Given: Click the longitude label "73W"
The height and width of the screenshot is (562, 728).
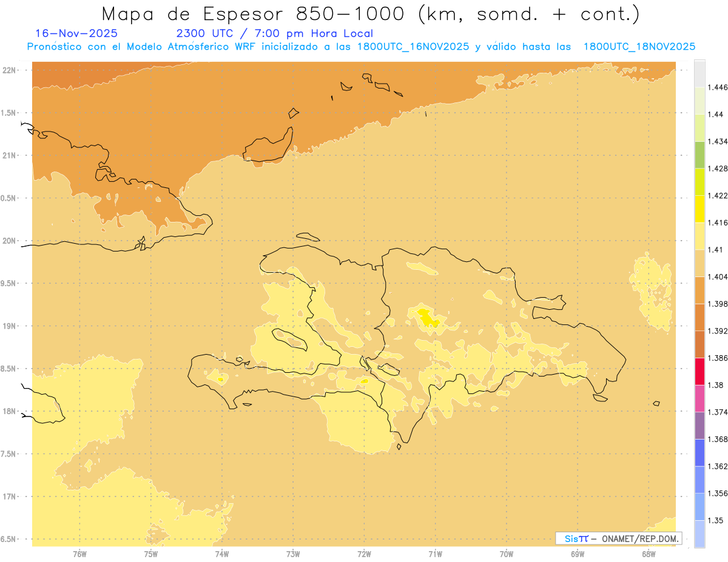Looking at the screenshot, I should [x=293, y=554].
